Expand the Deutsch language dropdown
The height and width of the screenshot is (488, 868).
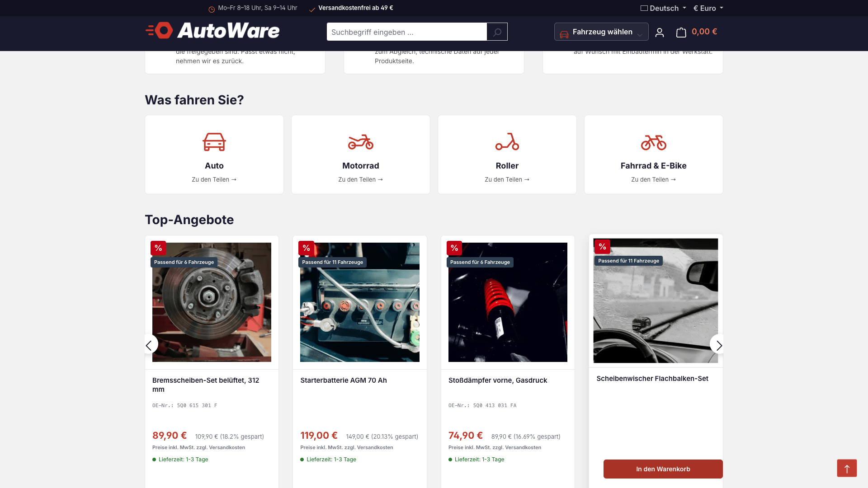pyautogui.click(x=663, y=8)
